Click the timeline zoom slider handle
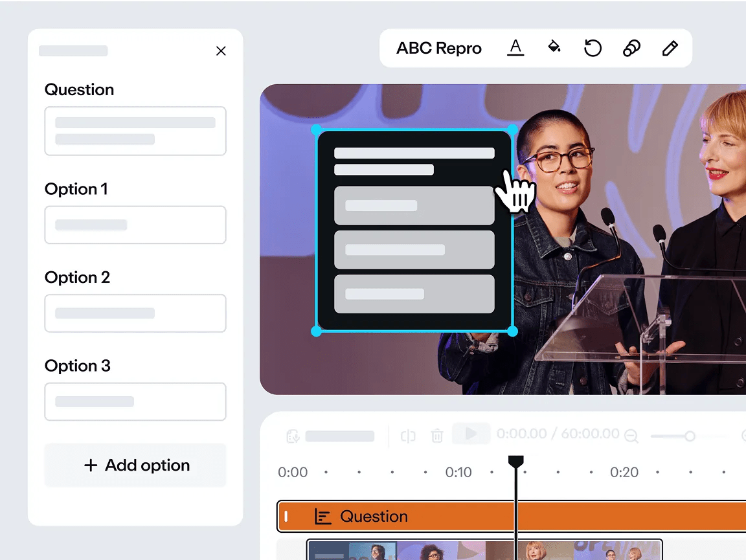Image resolution: width=746 pixels, height=560 pixels. tap(690, 436)
